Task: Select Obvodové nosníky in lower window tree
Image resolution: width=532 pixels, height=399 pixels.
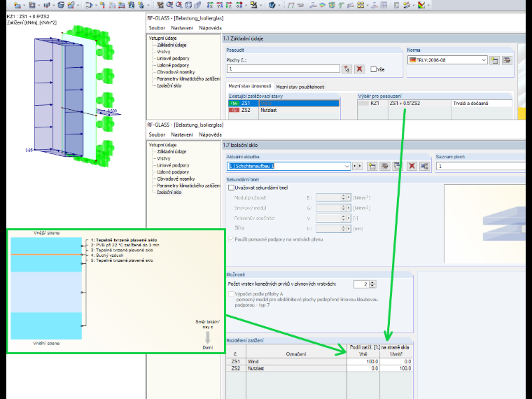Action: click(x=176, y=178)
